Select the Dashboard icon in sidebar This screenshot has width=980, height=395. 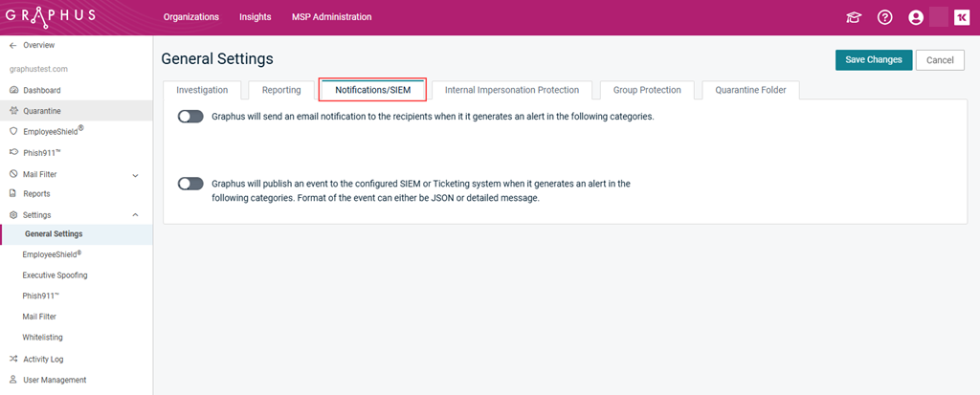pos(13,91)
